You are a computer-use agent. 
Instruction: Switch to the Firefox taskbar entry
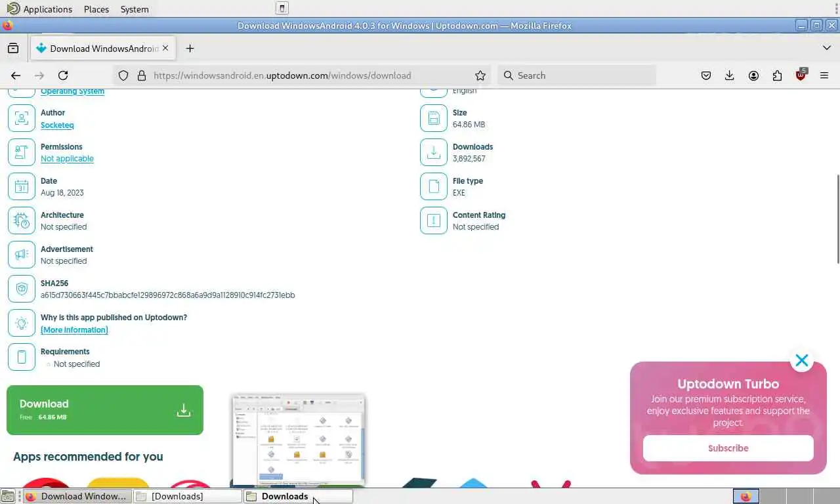(77, 496)
